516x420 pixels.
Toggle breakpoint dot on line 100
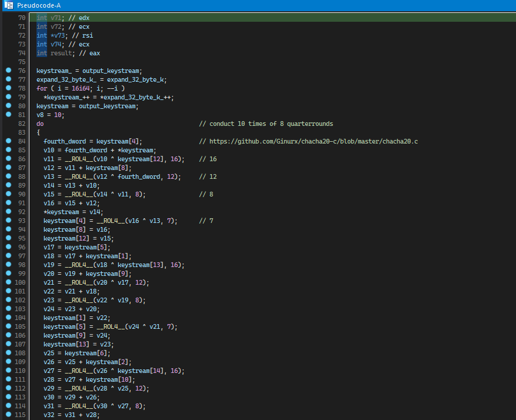pyautogui.click(x=9, y=282)
